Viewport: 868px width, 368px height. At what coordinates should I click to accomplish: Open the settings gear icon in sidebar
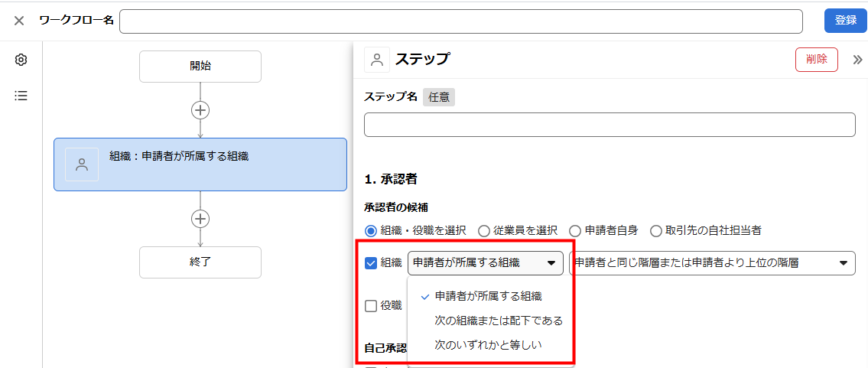(x=21, y=60)
